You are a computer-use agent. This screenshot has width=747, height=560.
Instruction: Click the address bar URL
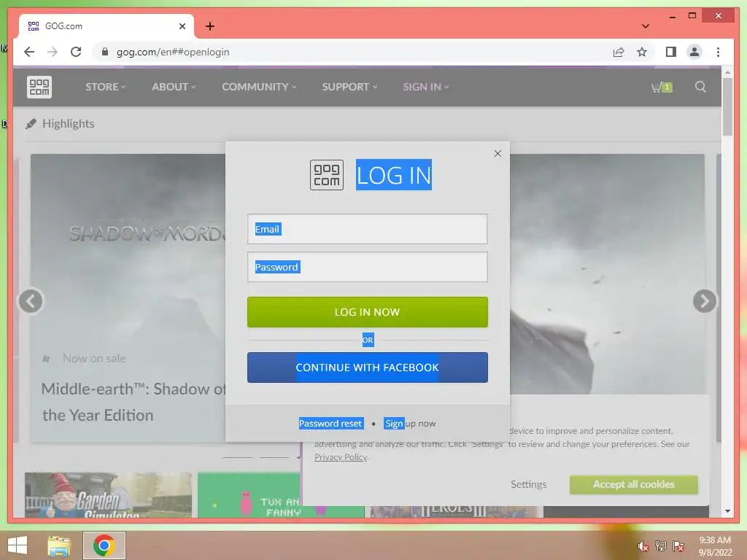(173, 52)
